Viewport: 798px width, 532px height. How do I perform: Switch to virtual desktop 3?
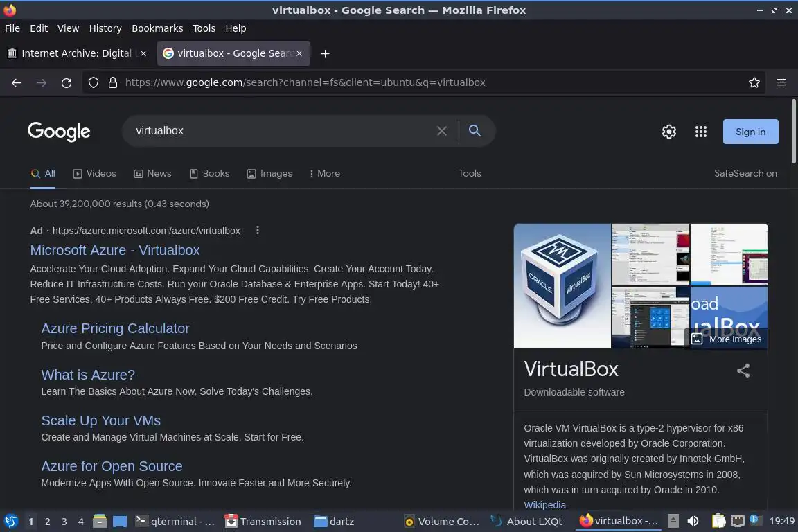pos(64,522)
